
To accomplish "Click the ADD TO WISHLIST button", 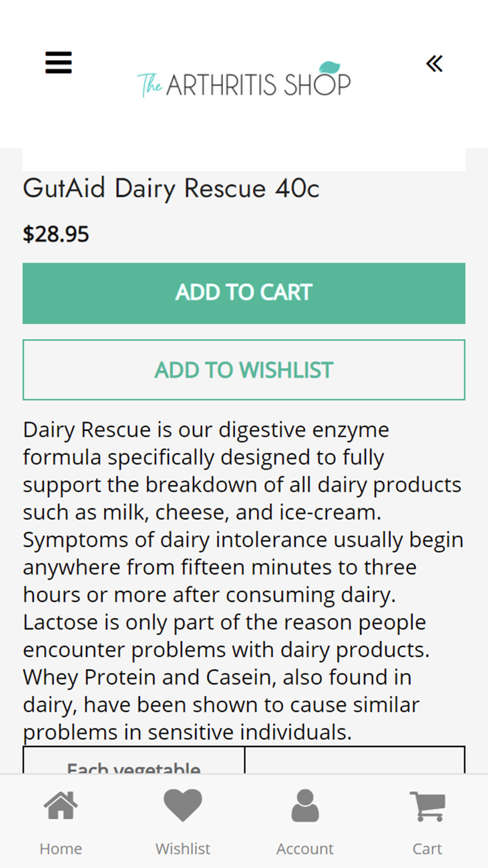I will click(x=244, y=370).
